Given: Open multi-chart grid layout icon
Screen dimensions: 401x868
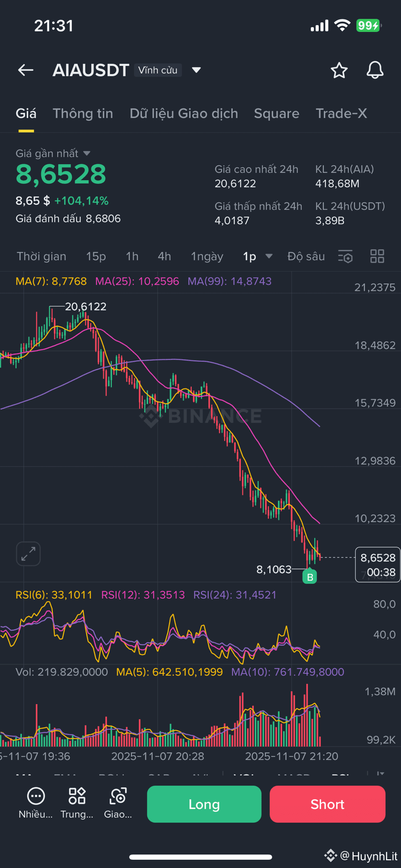Looking at the screenshot, I should click(377, 256).
